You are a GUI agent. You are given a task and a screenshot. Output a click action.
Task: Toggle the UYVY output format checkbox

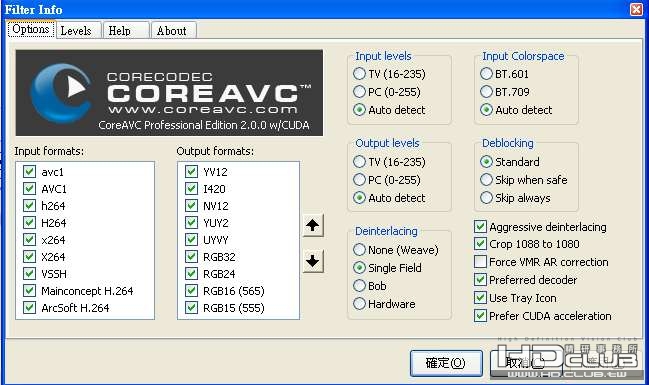click(x=191, y=239)
